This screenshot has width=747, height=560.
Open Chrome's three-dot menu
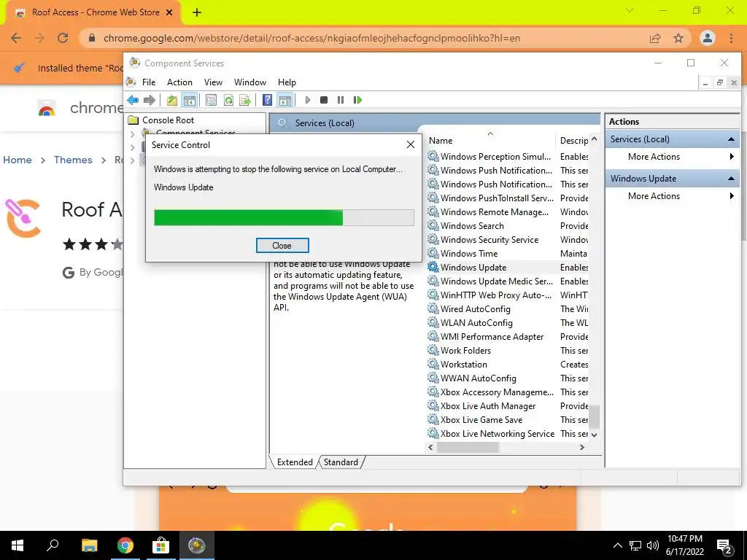(x=731, y=38)
